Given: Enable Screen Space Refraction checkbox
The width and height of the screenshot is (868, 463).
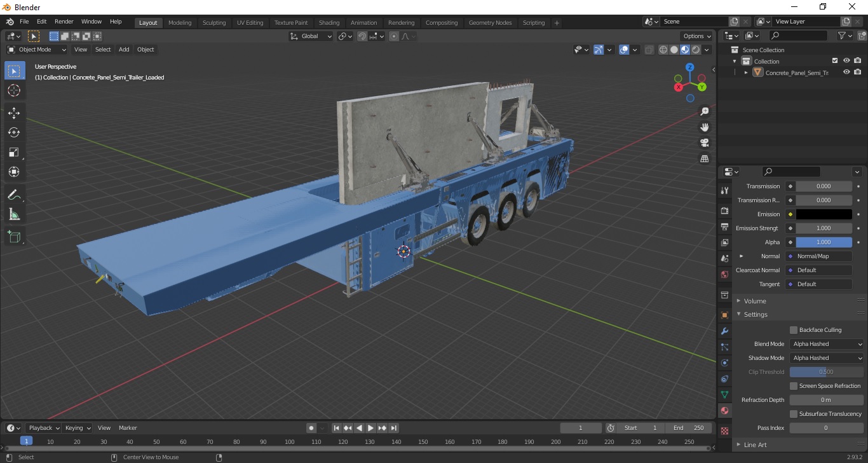Looking at the screenshot, I should (x=794, y=386).
